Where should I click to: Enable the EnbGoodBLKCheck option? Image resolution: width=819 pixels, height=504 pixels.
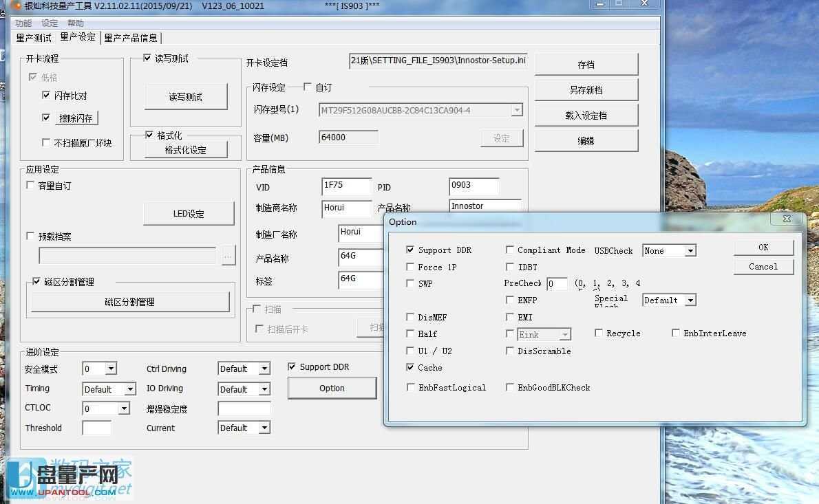click(x=509, y=387)
